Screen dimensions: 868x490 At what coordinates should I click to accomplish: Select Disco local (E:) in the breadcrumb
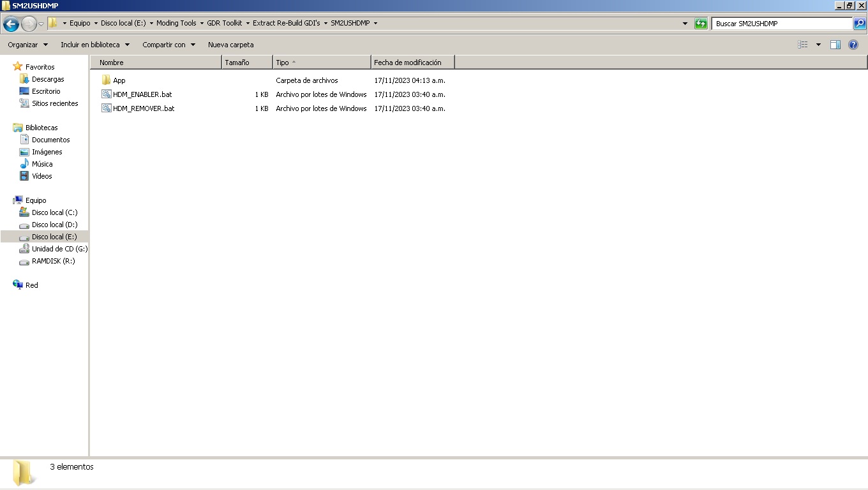[x=123, y=23]
